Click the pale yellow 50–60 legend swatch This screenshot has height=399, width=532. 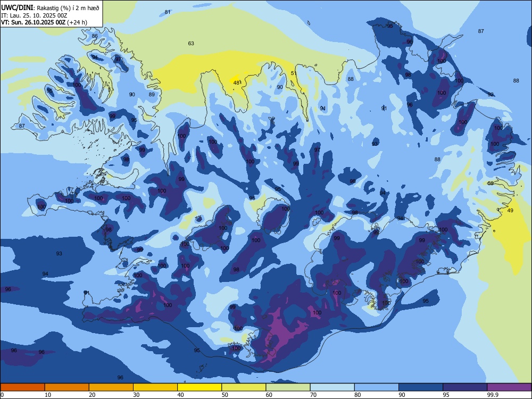click(x=244, y=387)
